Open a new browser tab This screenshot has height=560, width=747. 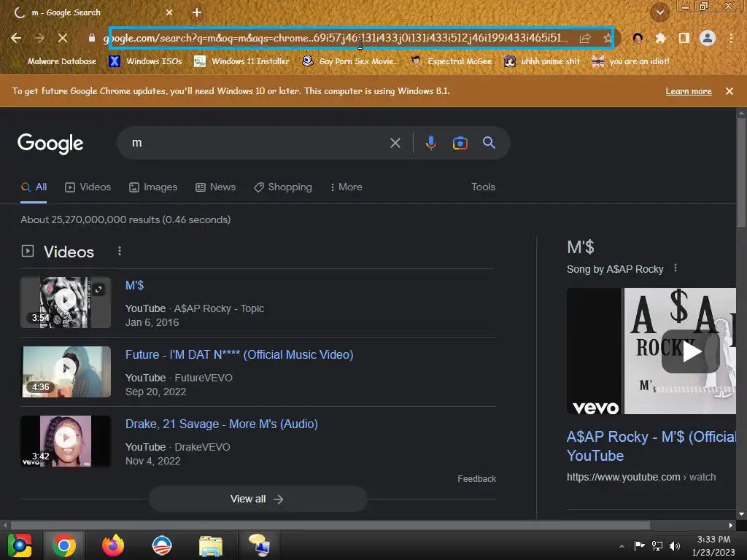(197, 13)
